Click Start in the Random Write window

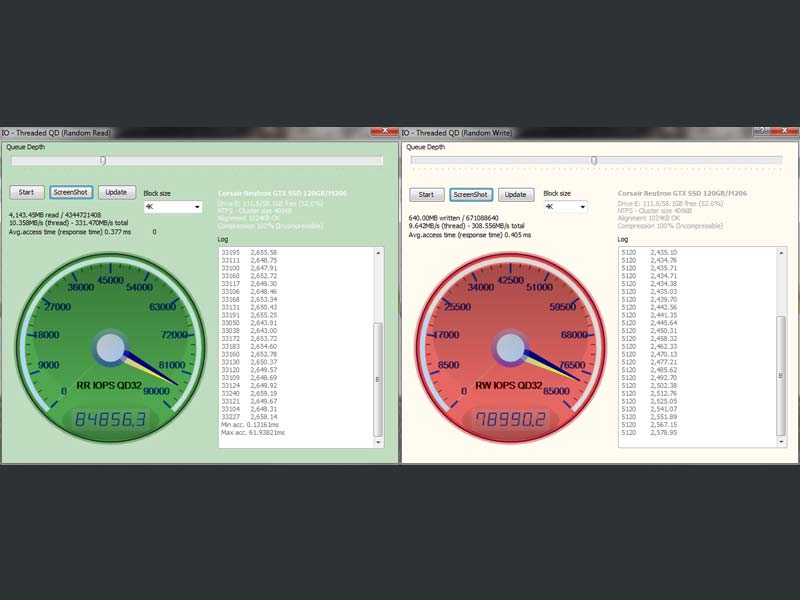[426, 195]
